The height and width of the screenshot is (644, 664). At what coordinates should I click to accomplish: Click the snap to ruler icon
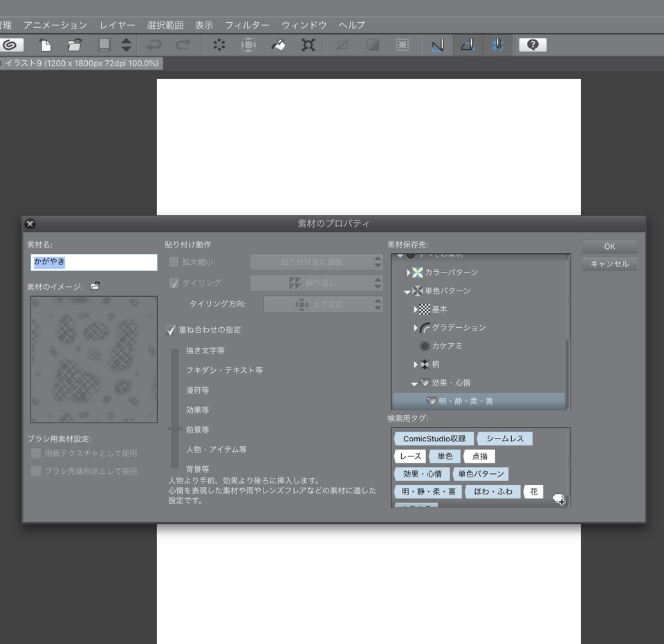(437, 45)
